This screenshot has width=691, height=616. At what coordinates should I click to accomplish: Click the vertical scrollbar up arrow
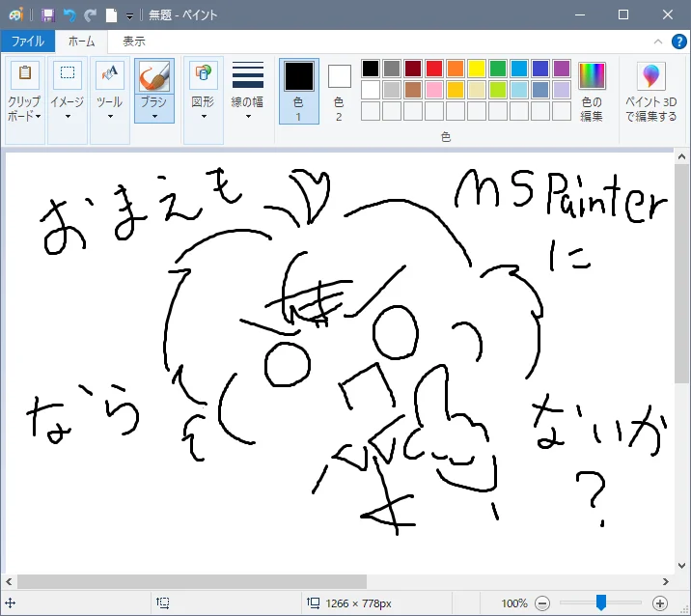681,156
